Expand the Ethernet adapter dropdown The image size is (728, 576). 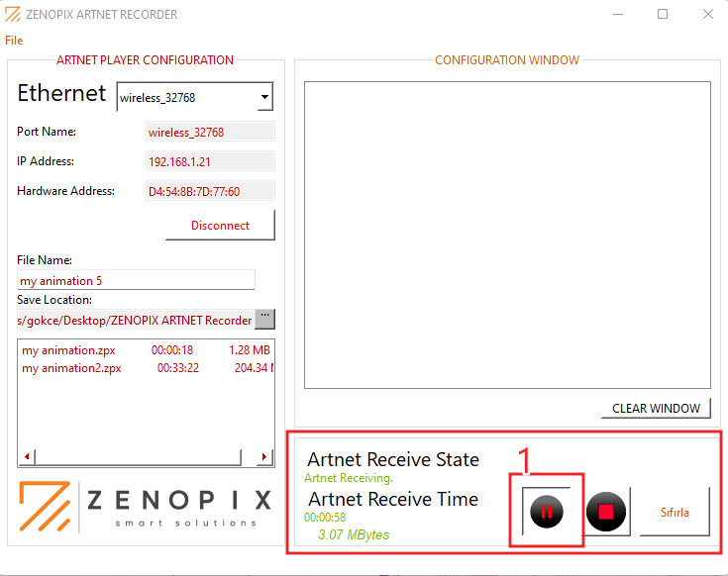[x=264, y=98]
